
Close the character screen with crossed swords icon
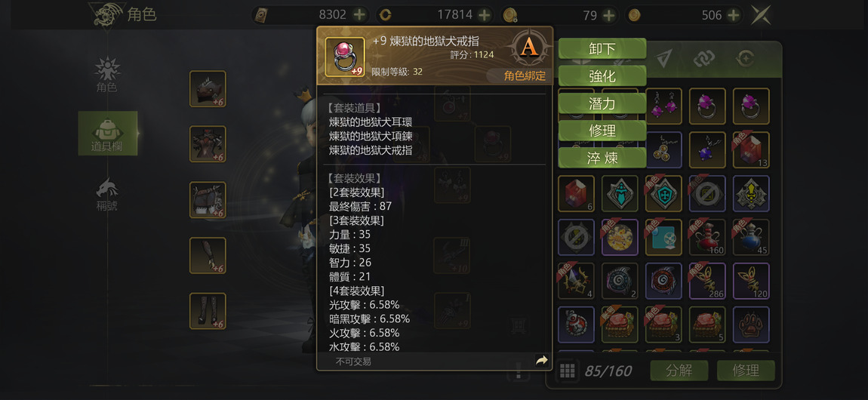(761, 15)
